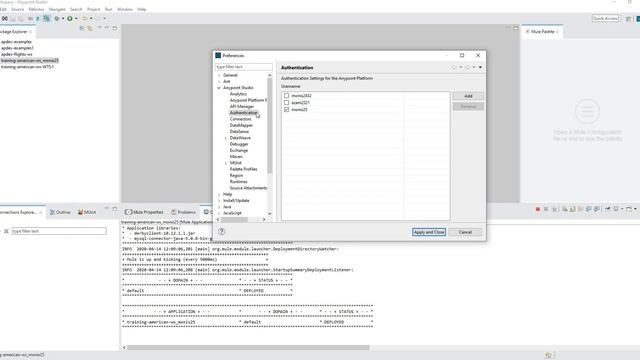Toggle Link with Editor in Package Explorer
This screenshot has width=640, height=360.
(90, 28)
